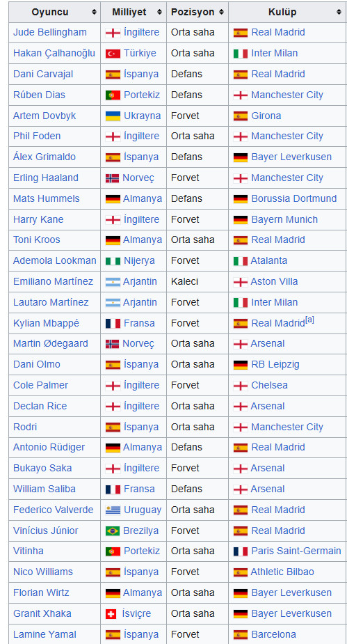Click Ukraine flag icon beside Ukrayna

point(113,116)
